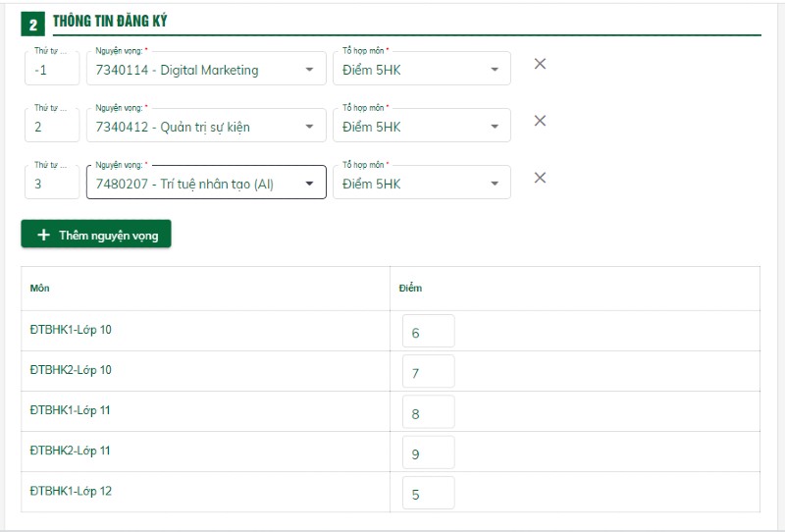
Task: Click the order field showing 2
Action: [x=52, y=126]
